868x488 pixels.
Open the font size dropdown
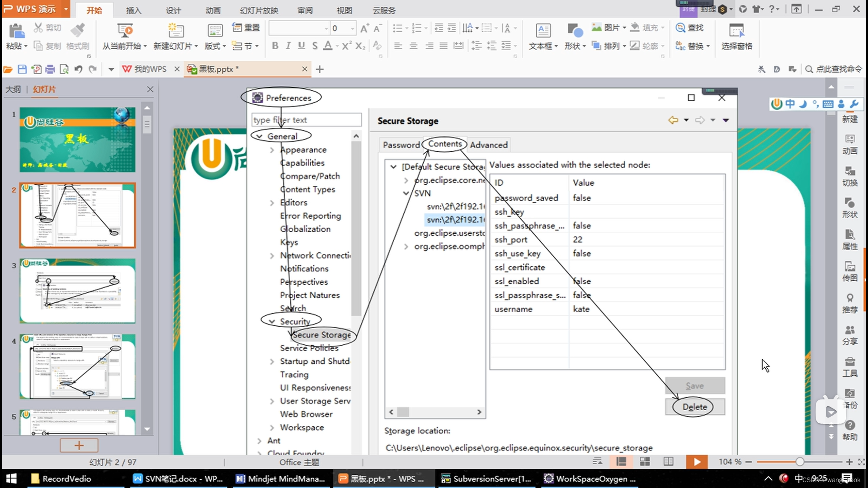pyautogui.click(x=352, y=28)
